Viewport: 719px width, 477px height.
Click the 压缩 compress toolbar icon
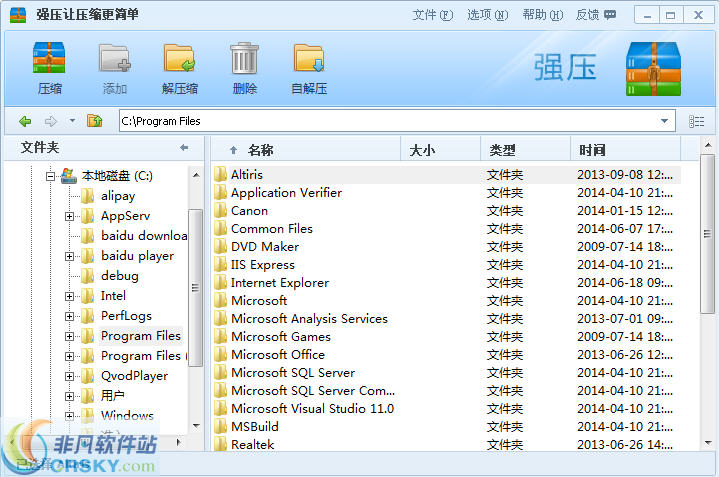point(49,58)
